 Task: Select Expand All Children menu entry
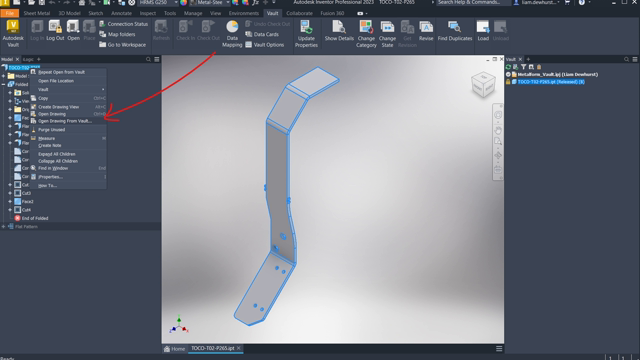(x=68, y=154)
